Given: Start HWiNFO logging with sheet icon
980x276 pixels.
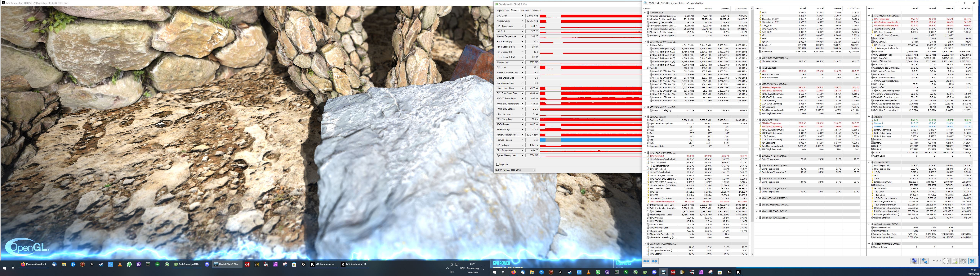Looking at the screenshot, I should coord(955,261).
